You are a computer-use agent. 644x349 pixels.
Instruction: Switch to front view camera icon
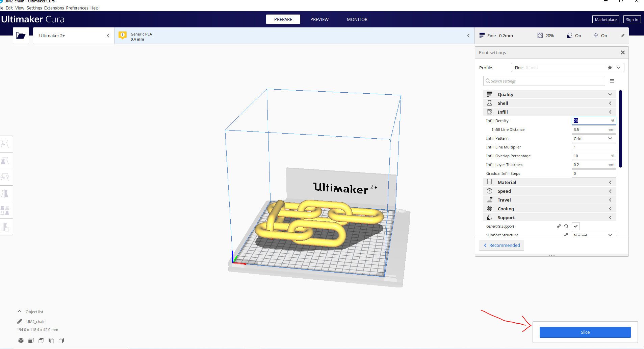pyautogui.click(x=31, y=341)
